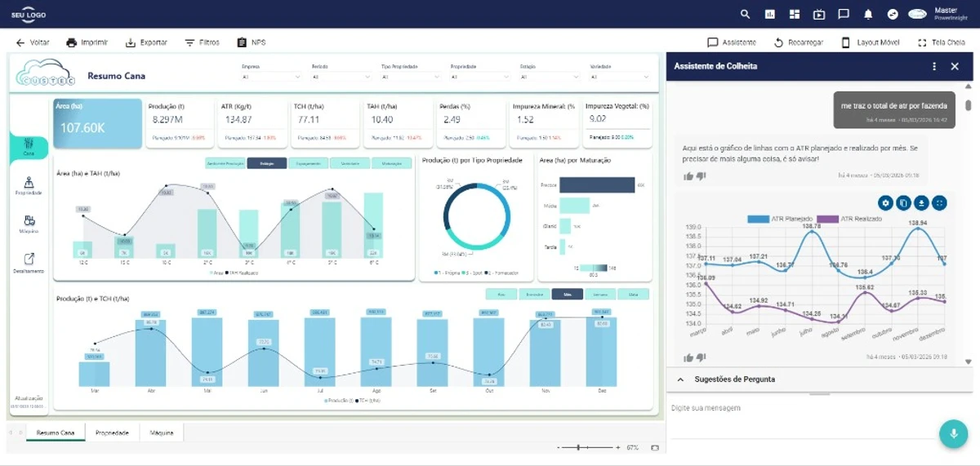Click the ATR (Kg/t) 134.87 card
Screen dimensions: 980x466
coord(252,123)
